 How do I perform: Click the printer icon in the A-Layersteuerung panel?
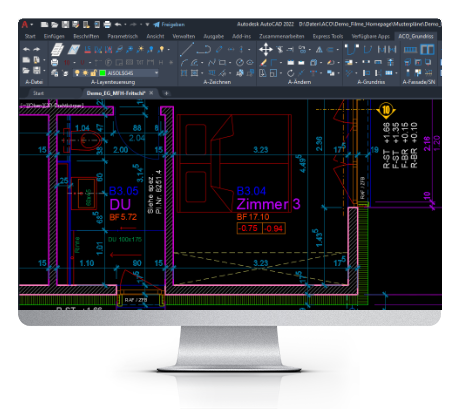coord(55,62)
